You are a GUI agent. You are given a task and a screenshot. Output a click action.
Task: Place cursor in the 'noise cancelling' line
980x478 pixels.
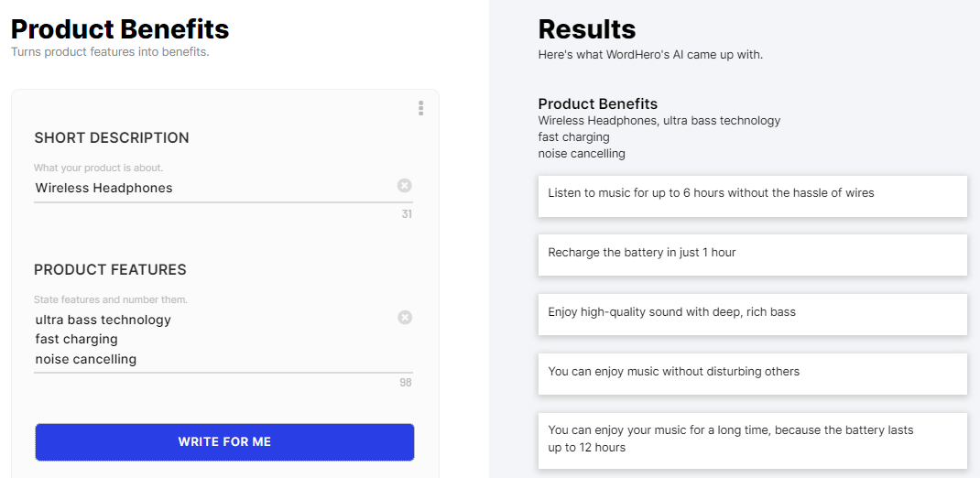pos(86,359)
